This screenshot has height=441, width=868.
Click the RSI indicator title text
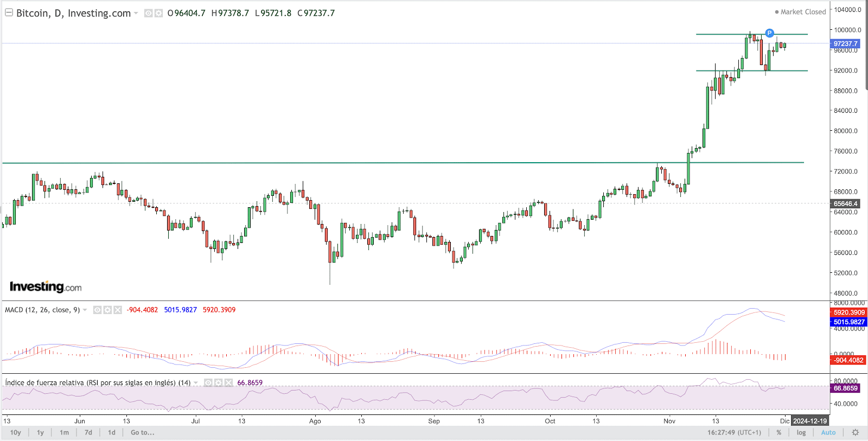point(98,383)
